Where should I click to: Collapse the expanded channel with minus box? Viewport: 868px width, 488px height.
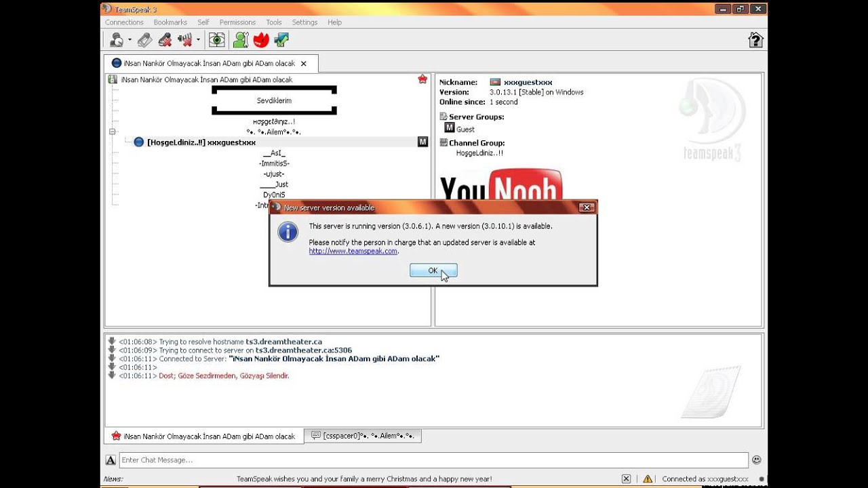113,131
